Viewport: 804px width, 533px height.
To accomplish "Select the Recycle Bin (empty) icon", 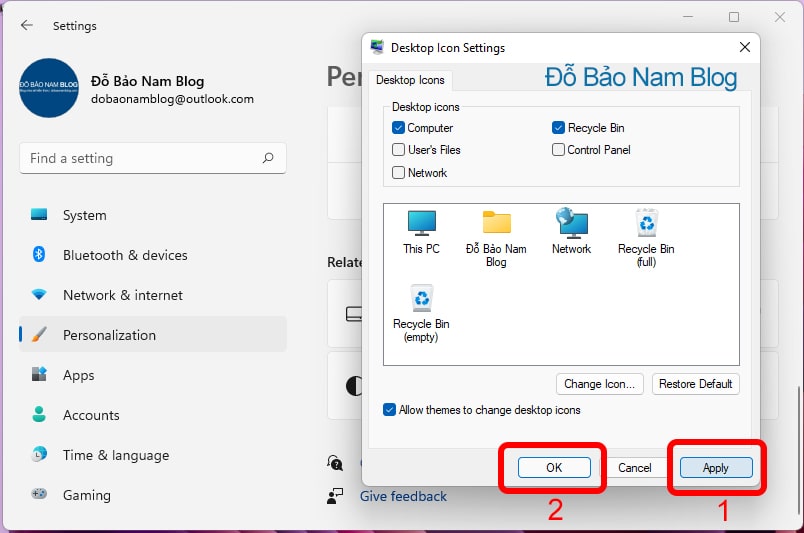I will 421,298.
